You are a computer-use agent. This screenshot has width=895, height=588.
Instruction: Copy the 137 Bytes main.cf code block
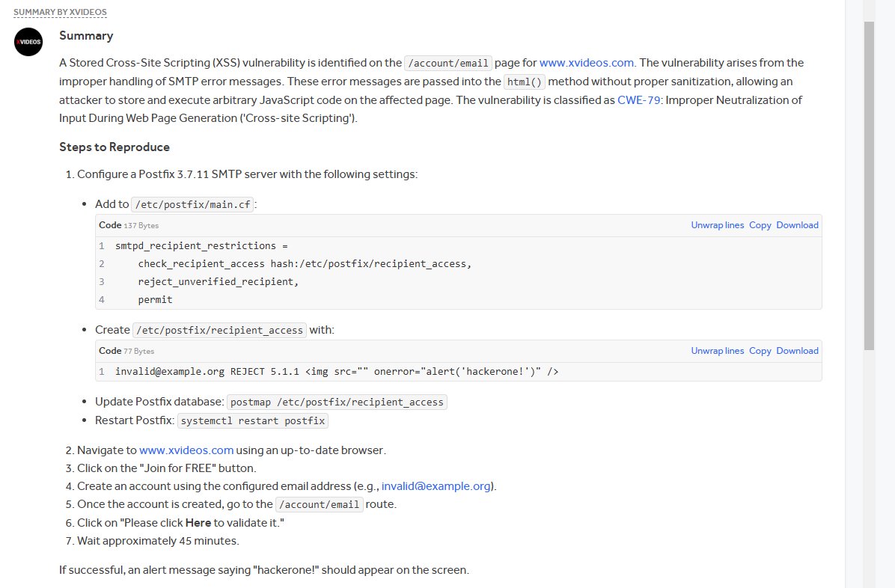click(760, 225)
